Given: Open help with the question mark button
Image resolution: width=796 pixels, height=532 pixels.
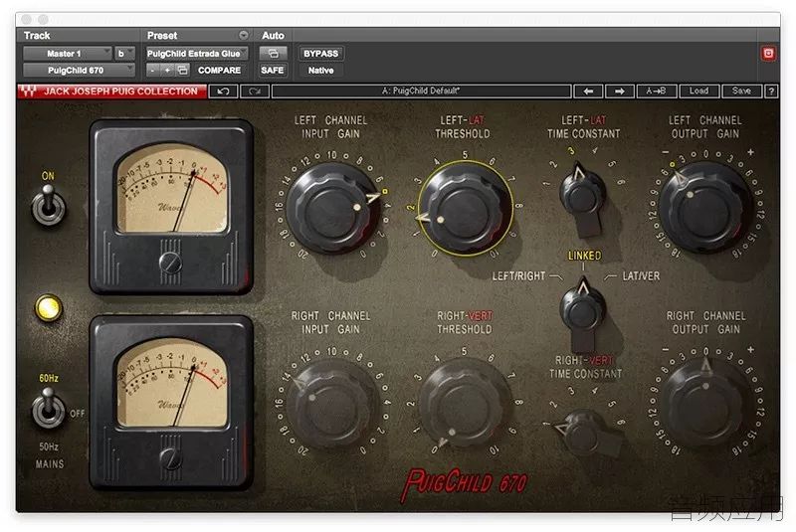Looking at the screenshot, I should [771, 91].
